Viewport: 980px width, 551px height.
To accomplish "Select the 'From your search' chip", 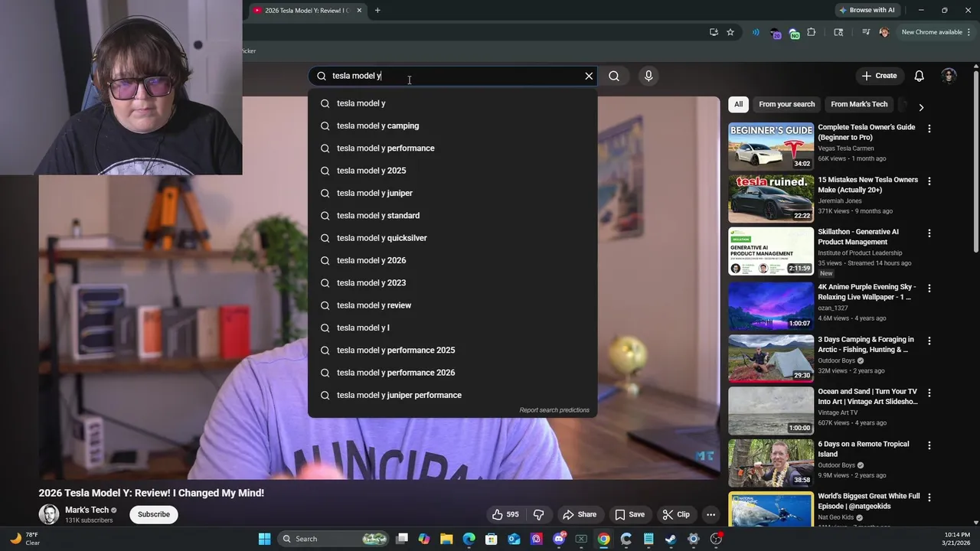I will click(x=786, y=104).
